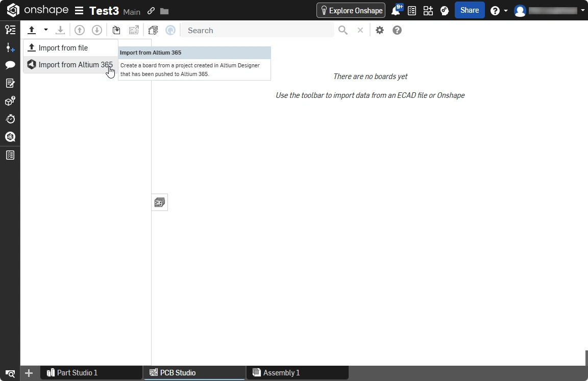Open the hexagon search sidebar icon
The image size is (588, 381).
pyautogui.click(x=10, y=137)
